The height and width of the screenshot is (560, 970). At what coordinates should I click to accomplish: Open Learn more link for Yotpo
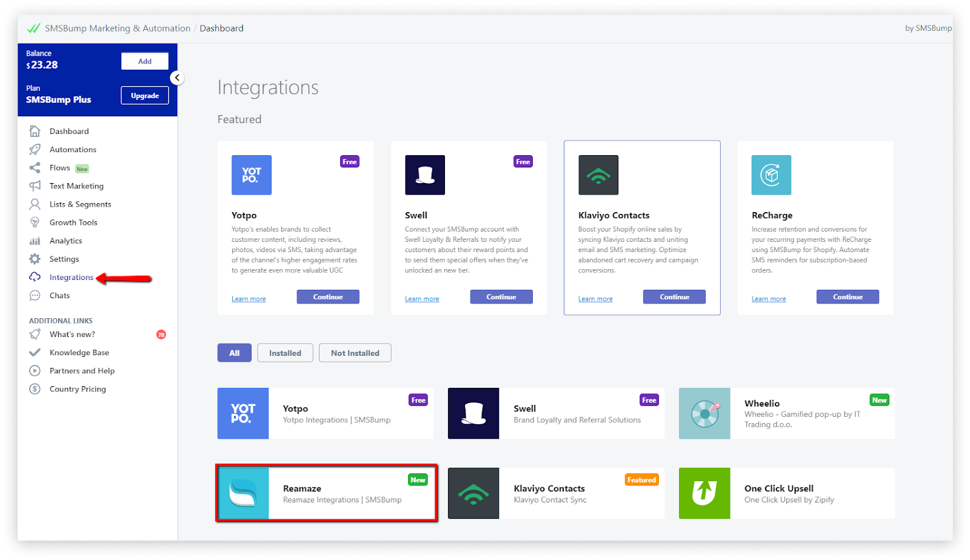[x=249, y=299]
